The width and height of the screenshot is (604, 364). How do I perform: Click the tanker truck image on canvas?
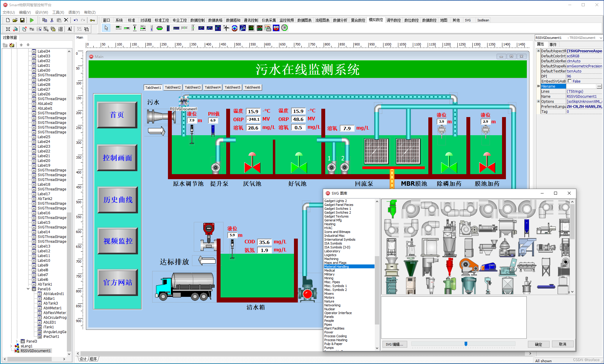point(185,286)
